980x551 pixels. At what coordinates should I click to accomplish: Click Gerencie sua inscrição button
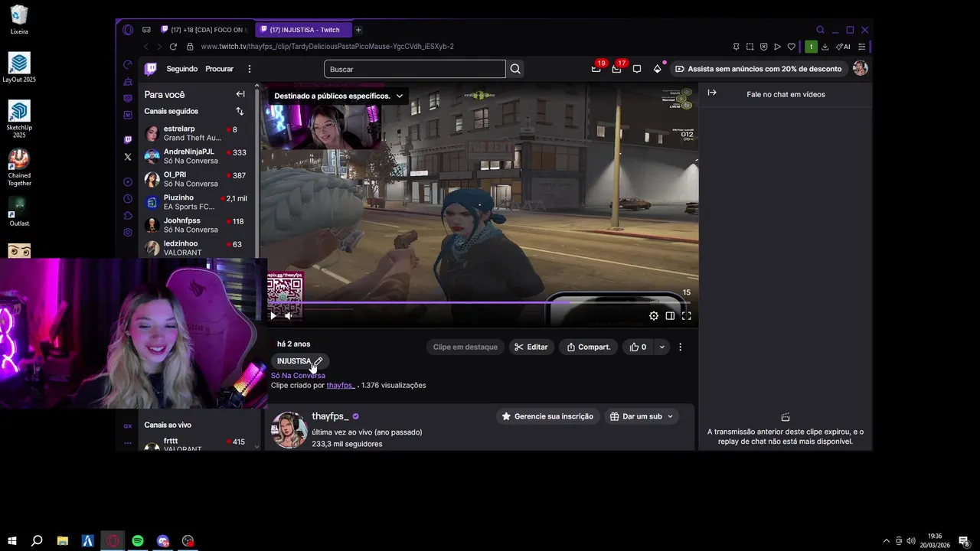(x=547, y=416)
